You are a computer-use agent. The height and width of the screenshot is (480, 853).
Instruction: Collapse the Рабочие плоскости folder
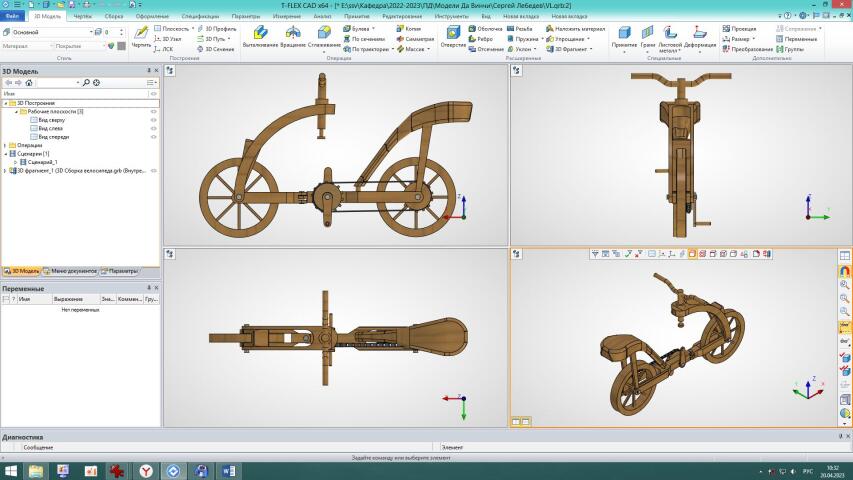tap(16, 112)
